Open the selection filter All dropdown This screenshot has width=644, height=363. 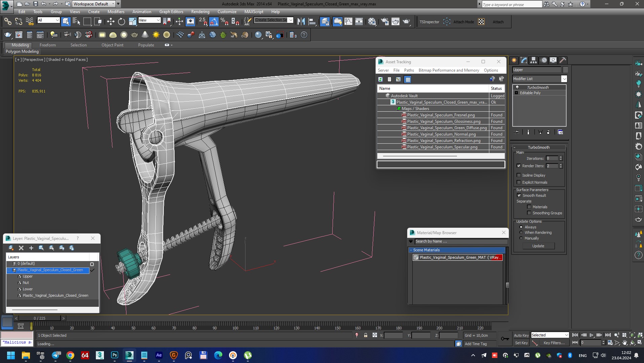coord(48,20)
